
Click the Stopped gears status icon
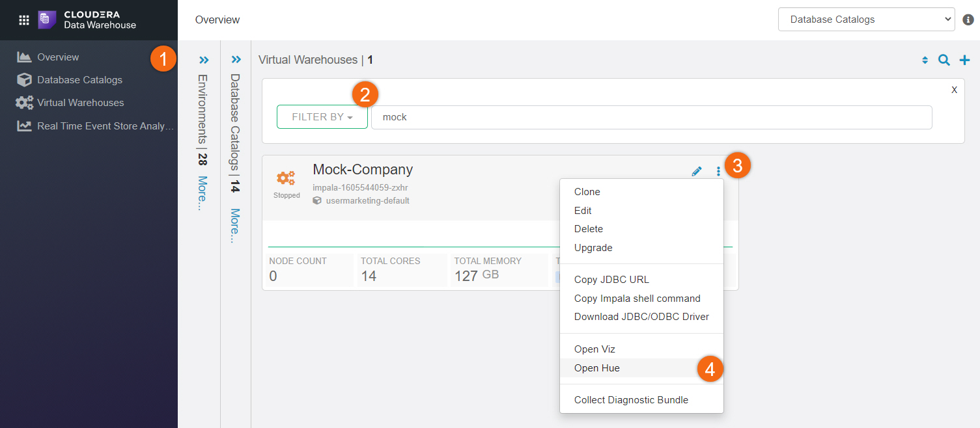pos(286,178)
